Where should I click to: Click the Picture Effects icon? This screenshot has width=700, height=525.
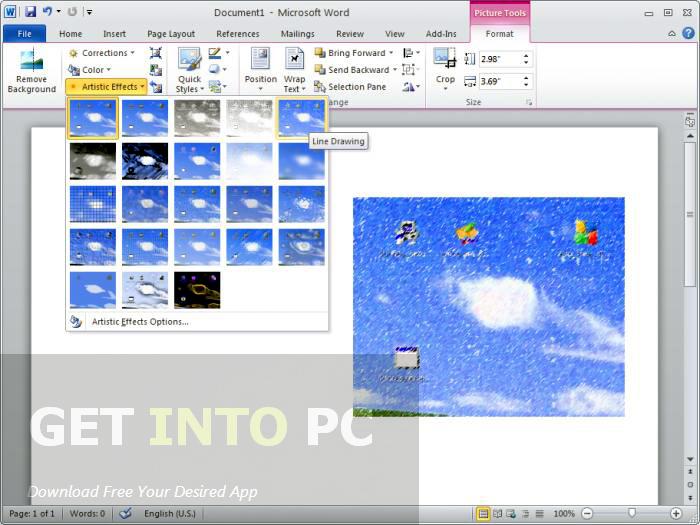click(x=215, y=69)
